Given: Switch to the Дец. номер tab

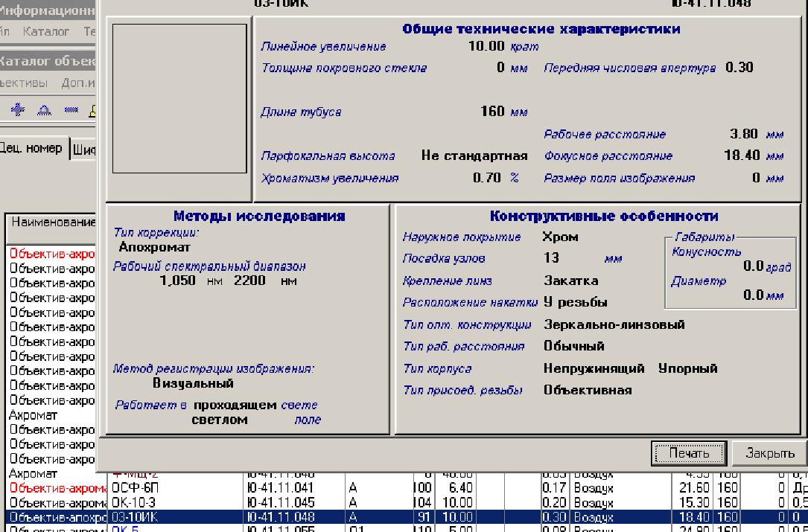Looking at the screenshot, I should pyautogui.click(x=32, y=148).
